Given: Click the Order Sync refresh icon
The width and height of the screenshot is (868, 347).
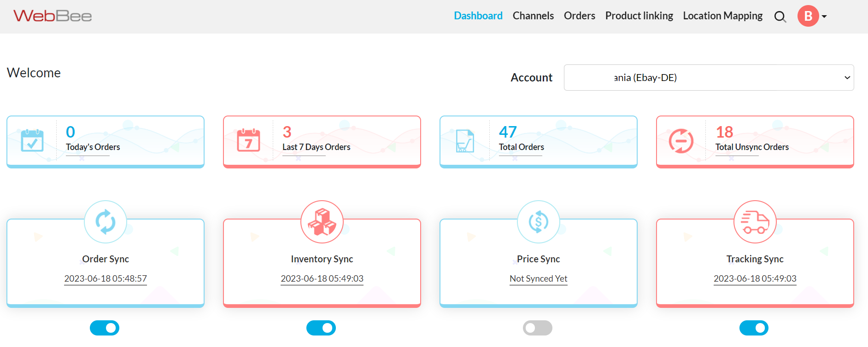Looking at the screenshot, I should [x=106, y=222].
